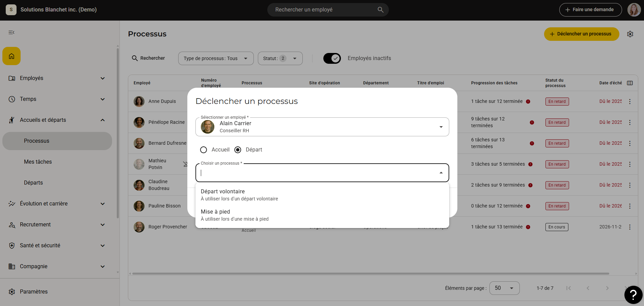Open process settings gear icon
Screen dimensions: 644x306
click(630, 34)
